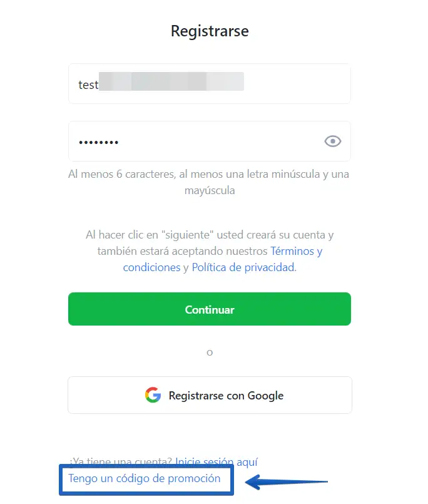Click the "Al hacer clic en siguiente" notice
This screenshot has width=428, height=504.
click(210, 251)
